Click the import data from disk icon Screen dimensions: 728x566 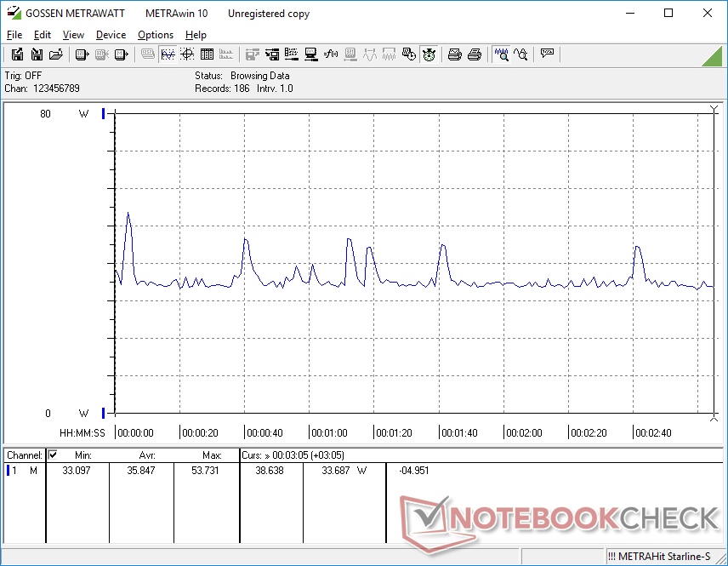37,54
